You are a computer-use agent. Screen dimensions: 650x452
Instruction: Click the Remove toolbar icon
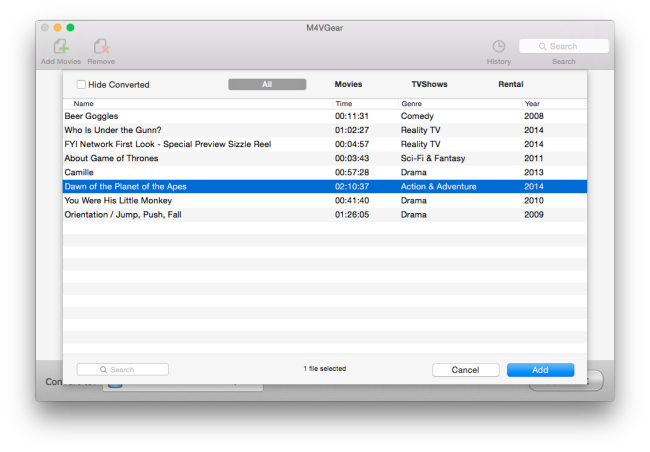point(101,47)
